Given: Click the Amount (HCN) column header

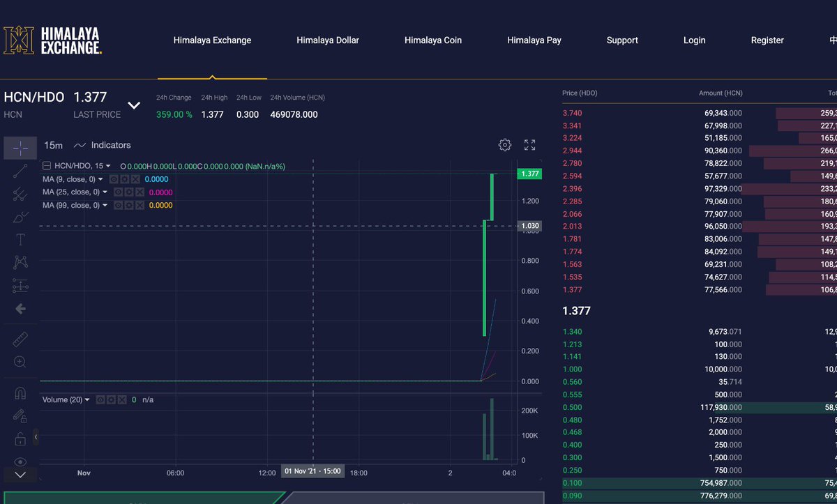Looking at the screenshot, I should coord(721,93).
